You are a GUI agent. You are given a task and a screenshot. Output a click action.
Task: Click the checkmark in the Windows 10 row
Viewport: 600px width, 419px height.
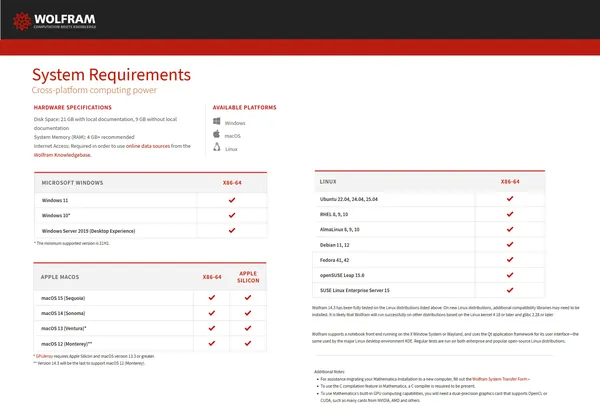[232, 215]
